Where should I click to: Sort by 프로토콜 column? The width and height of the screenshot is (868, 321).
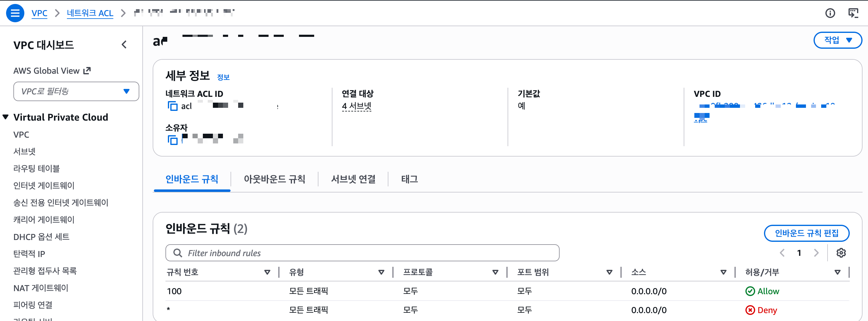[x=495, y=272]
